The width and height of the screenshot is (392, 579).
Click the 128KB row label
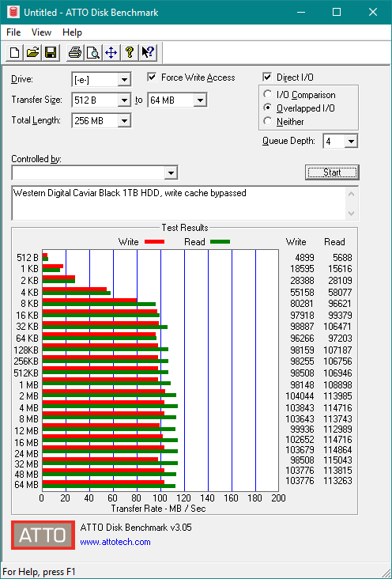(26, 350)
